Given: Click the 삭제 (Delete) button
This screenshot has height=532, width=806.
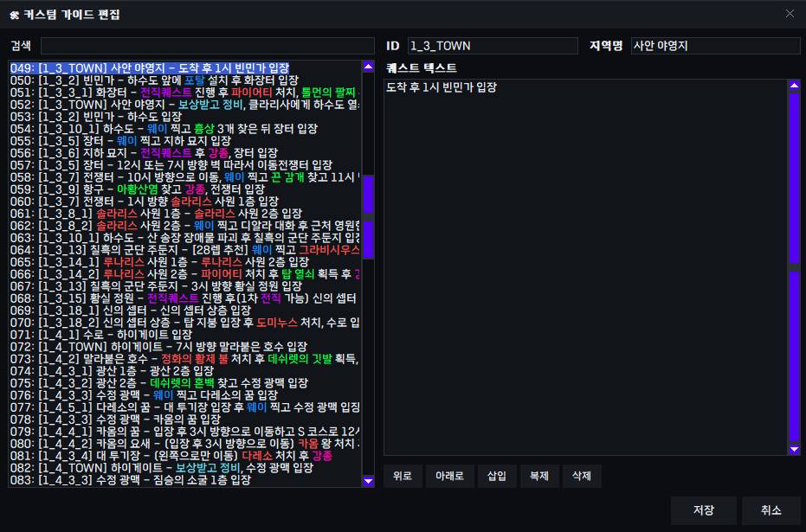Looking at the screenshot, I should 581,476.
